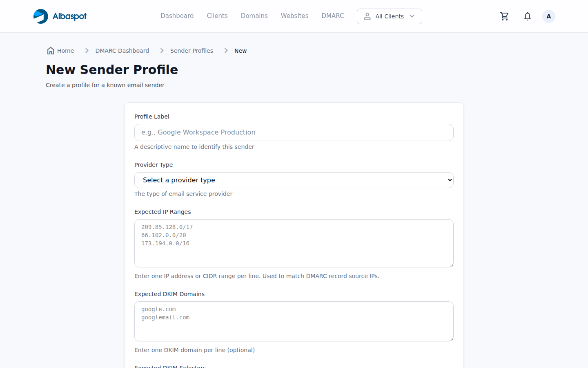Expand the breadcrumb arrow after Sender Profiles
Viewport: 588px width, 368px height.
[x=226, y=50]
